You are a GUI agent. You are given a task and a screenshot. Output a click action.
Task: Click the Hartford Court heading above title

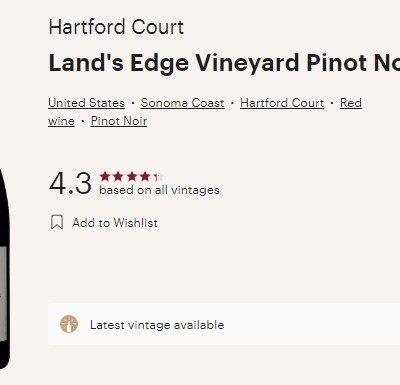(x=116, y=27)
